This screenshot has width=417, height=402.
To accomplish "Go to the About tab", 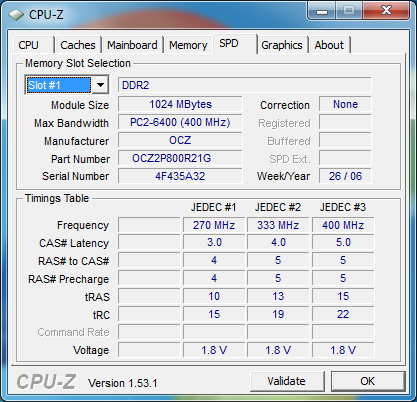I will click(x=329, y=45).
